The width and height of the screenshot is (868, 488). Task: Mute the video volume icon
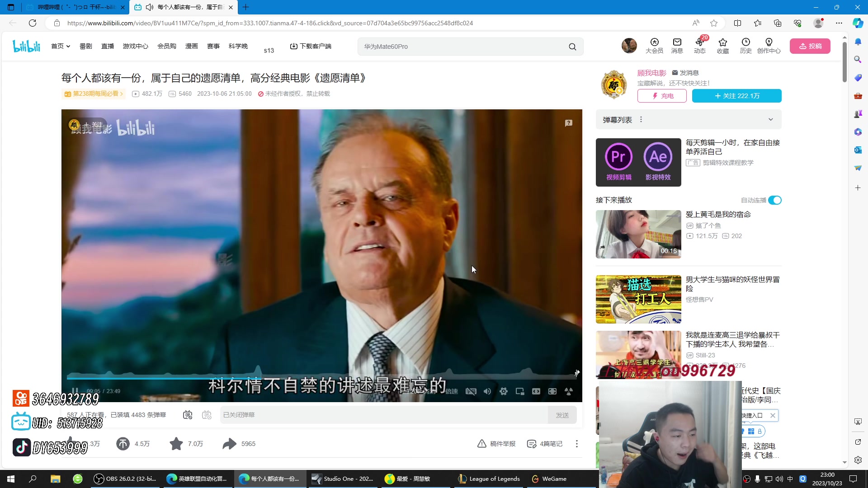[x=487, y=391]
